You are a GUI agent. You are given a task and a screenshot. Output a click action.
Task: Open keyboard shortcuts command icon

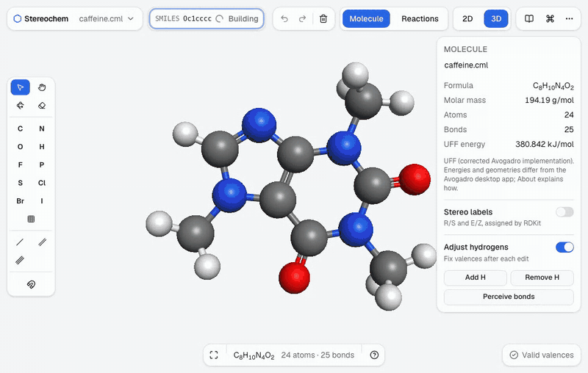click(x=550, y=19)
